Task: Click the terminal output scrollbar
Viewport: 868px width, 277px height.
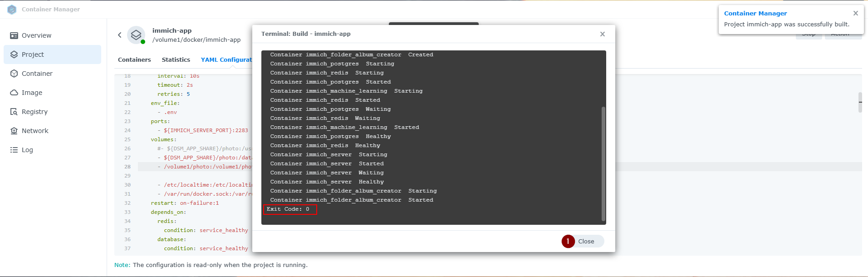Action: [603, 163]
